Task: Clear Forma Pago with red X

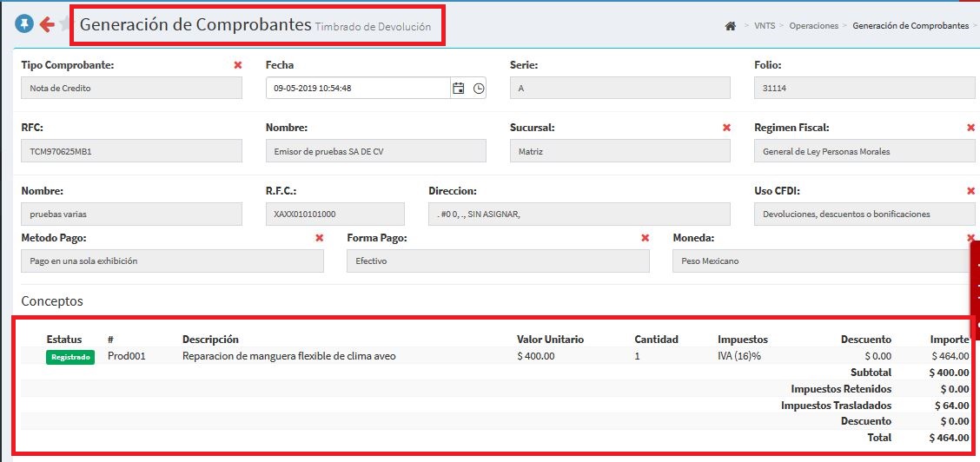Action: pyautogui.click(x=645, y=238)
